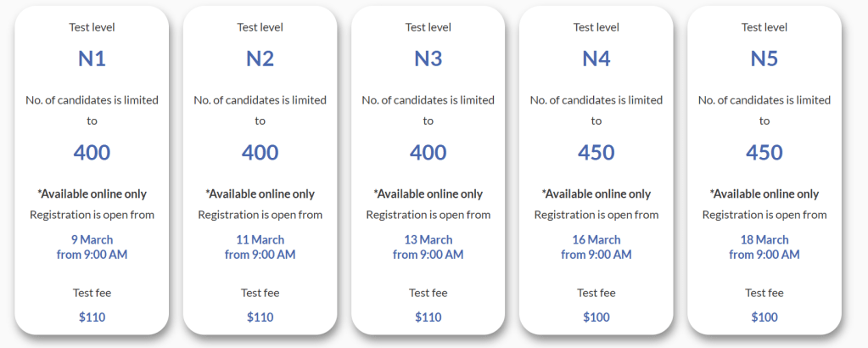Click the 450 candidate limit in N4 card
Image resolution: width=868 pixels, height=348 pixels.
pos(596,153)
